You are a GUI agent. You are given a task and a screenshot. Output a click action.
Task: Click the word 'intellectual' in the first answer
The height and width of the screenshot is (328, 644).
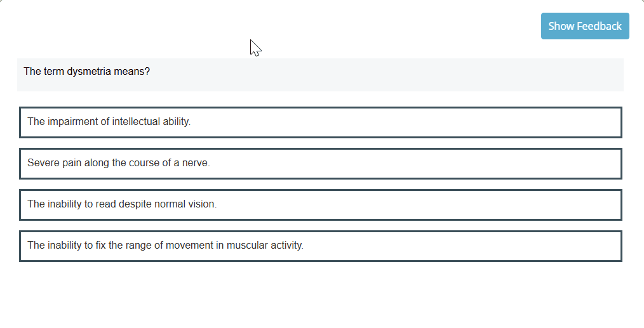[136, 122]
